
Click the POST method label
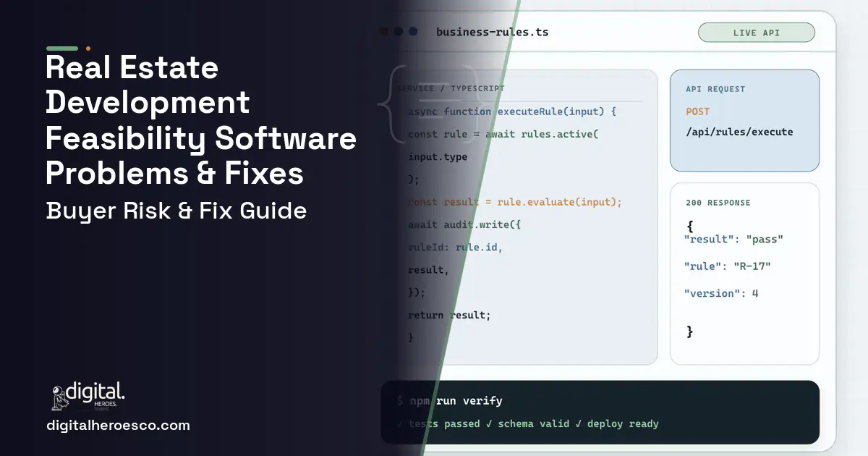point(698,111)
